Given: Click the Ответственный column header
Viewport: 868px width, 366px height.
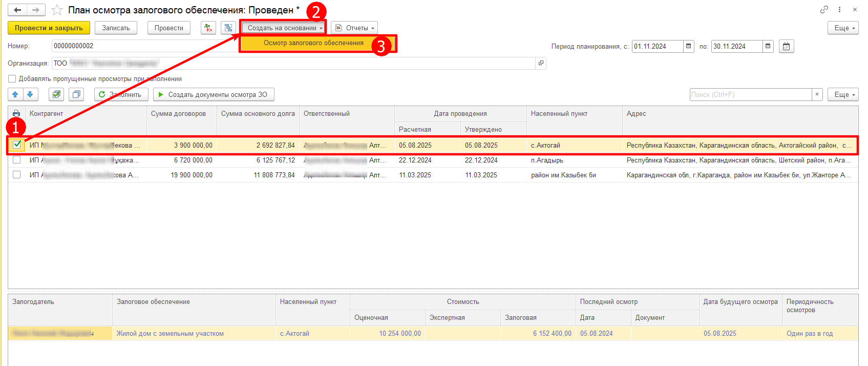Looking at the screenshot, I should coord(347,121).
